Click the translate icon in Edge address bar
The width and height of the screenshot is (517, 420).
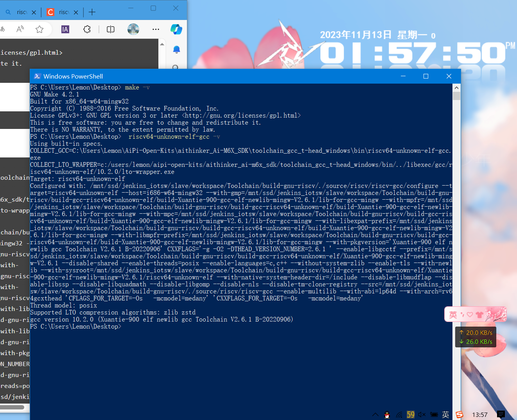[x=2, y=29]
